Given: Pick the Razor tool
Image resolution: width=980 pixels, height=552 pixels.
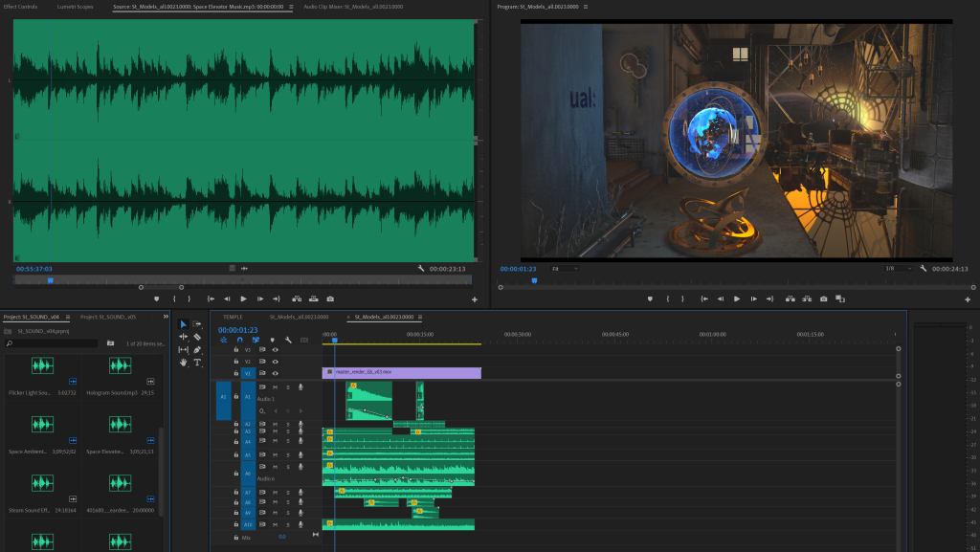Looking at the screenshot, I should [x=197, y=337].
